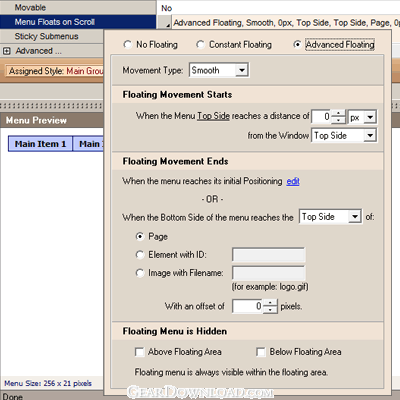The image size is (400, 400).
Task: Expand the Advanced ... property group
Action: [x=7, y=51]
